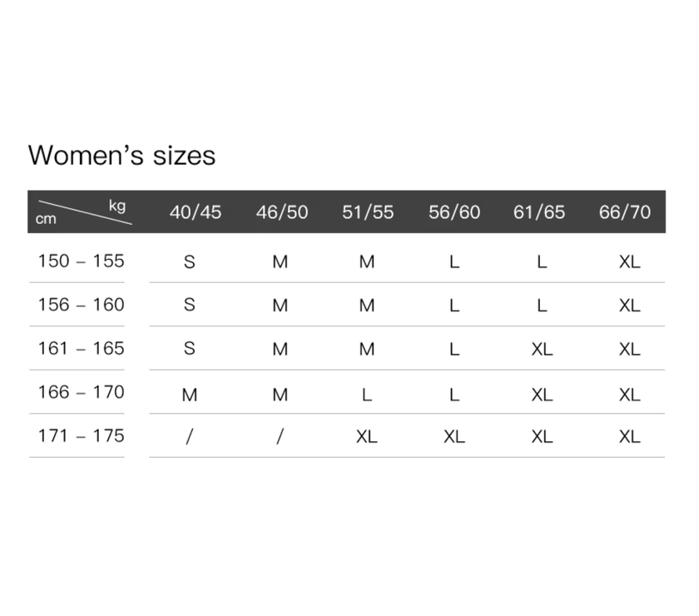
Task: Click the 56/60 kg column header
Action: (x=454, y=212)
